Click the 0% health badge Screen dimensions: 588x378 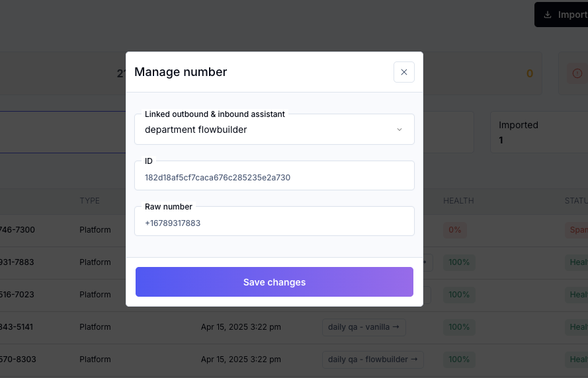point(455,230)
